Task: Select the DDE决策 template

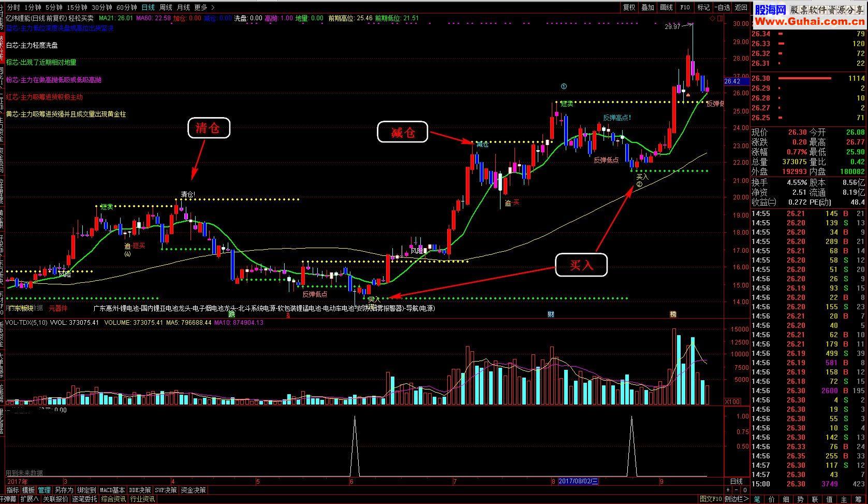Action: (140, 490)
